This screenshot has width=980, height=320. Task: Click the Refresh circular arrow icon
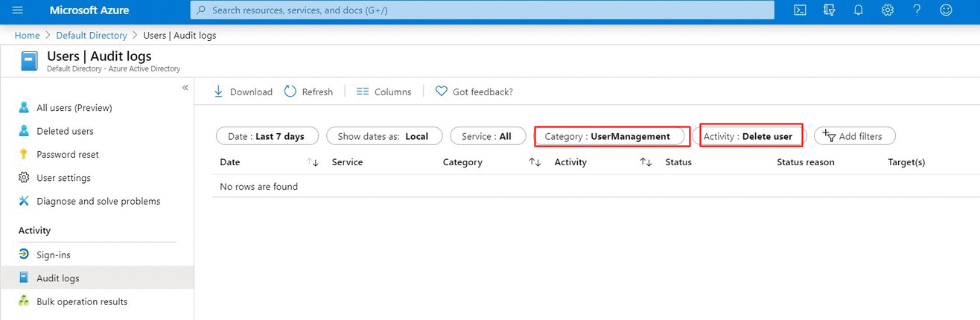pos(290,92)
